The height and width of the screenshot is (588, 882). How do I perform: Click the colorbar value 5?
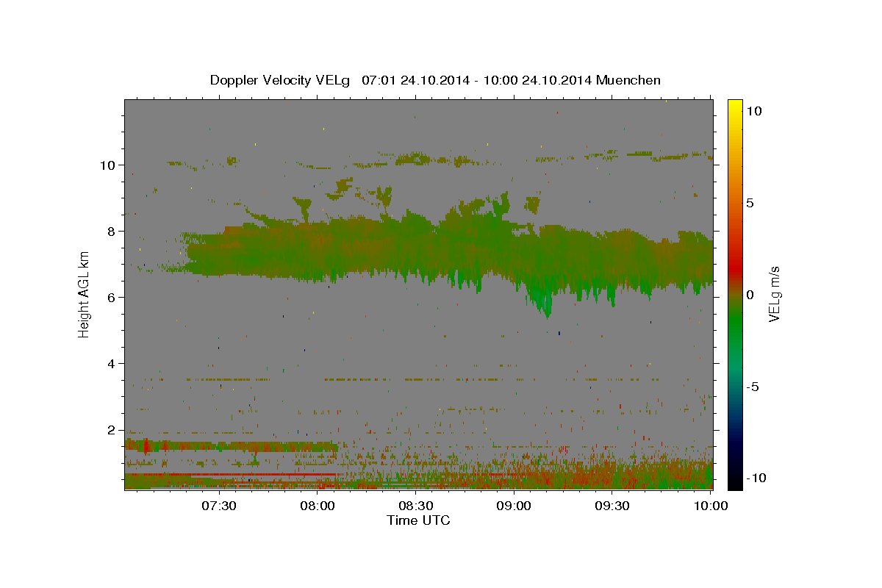tap(750, 203)
